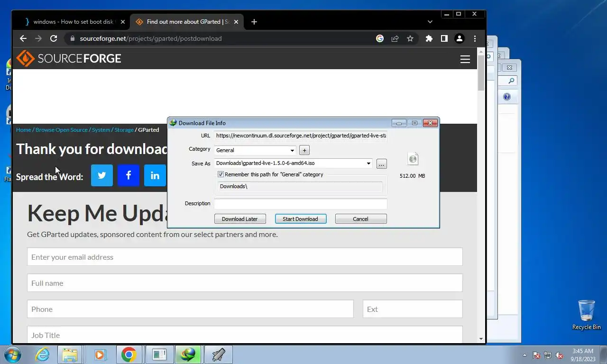
Task: Click the ISO file type icon
Action: [413, 159]
